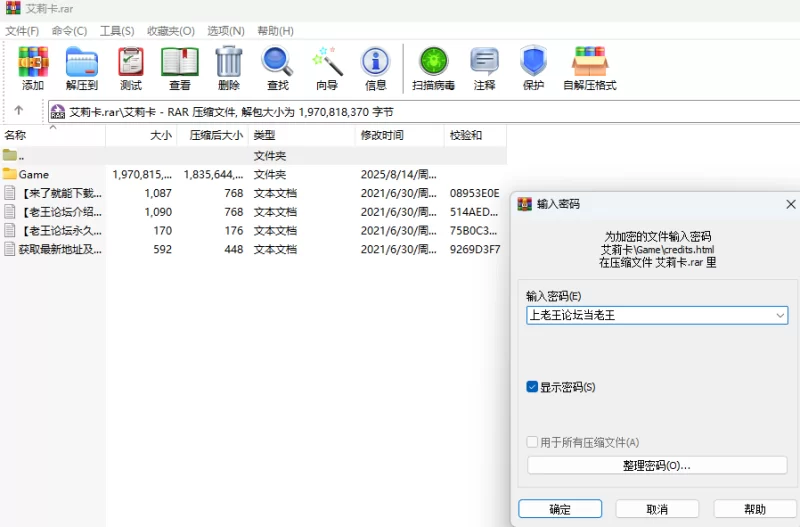Select 【来了就能下载 text file icon
800x527 pixels.
(x=9, y=193)
